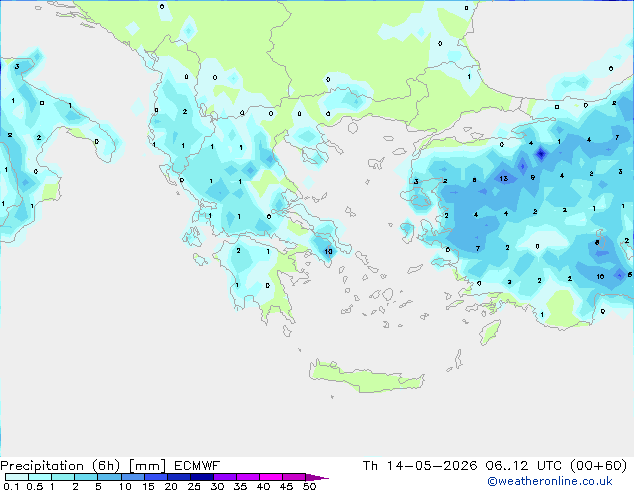
Task: Select the legend tick label 50
Action: coord(309,486)
